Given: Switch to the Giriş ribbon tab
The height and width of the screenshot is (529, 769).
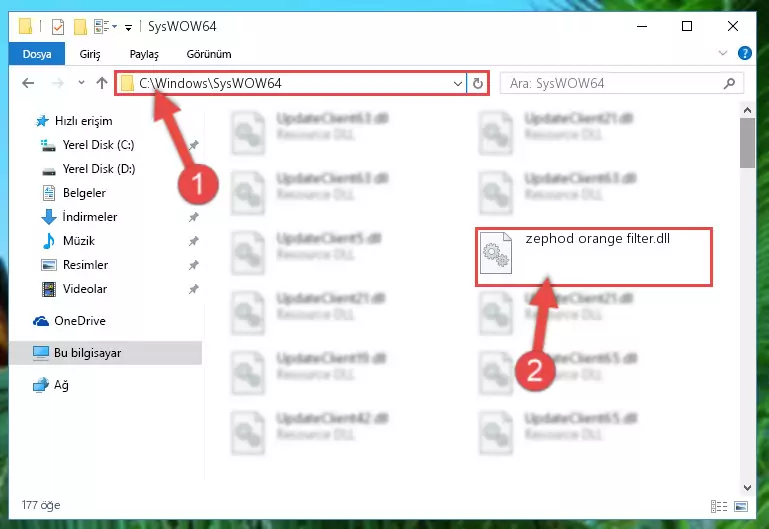Looking at the screenshot, I should 90,54.
